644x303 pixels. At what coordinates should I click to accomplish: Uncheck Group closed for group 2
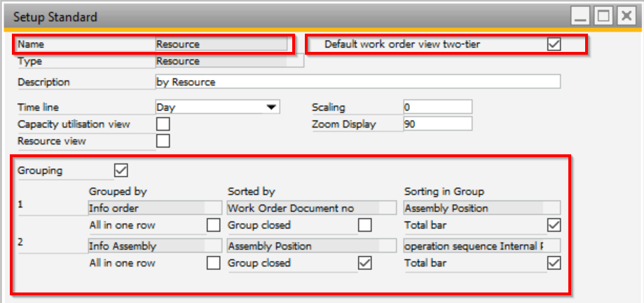pyautogui.click(x=364, y=263)
